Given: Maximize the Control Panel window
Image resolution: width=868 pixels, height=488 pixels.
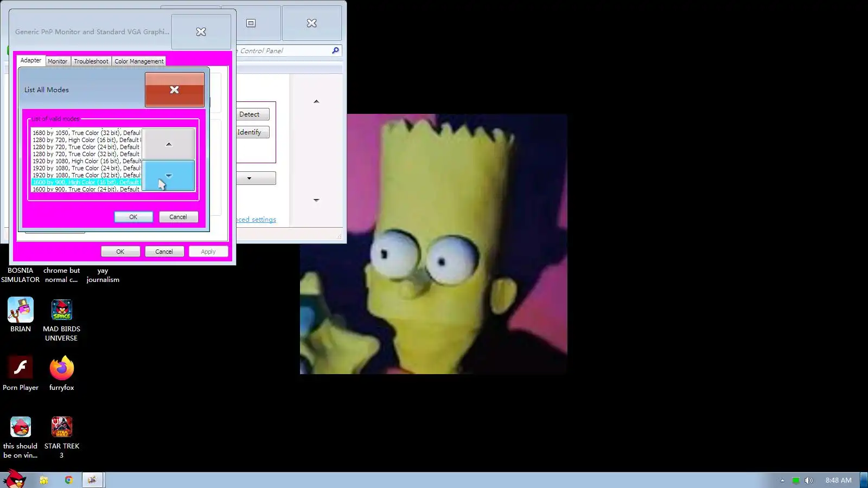Looking at the screenshot, I should pos(251,23).
